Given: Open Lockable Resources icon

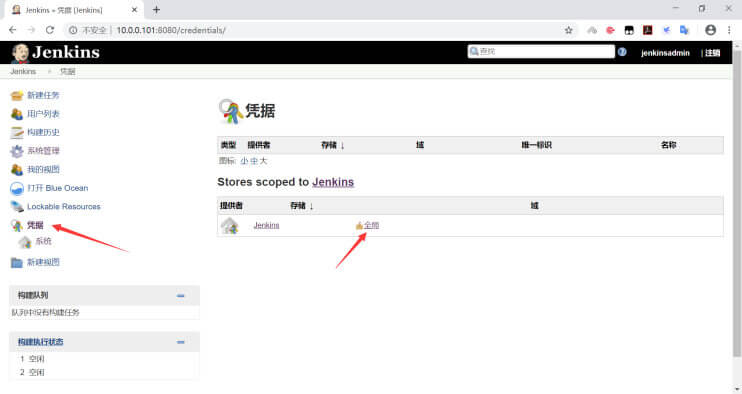Looking at the screenshot, I should (17, 207).
